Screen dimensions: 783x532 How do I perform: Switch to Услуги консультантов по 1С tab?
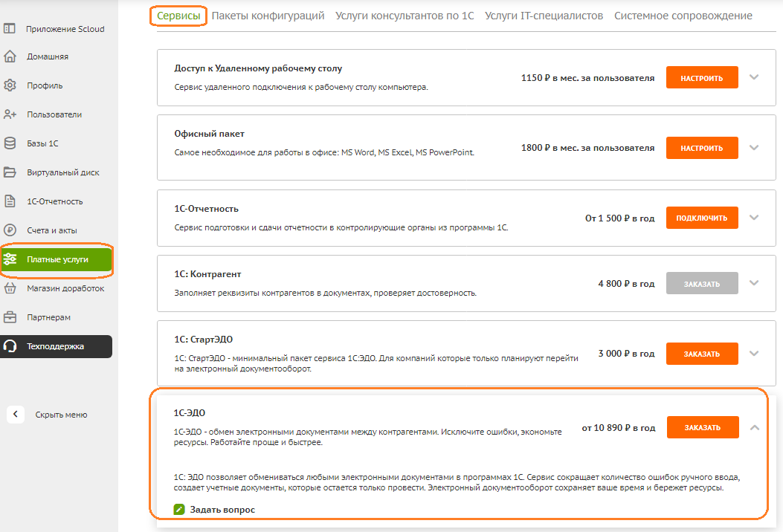point(405,16)
